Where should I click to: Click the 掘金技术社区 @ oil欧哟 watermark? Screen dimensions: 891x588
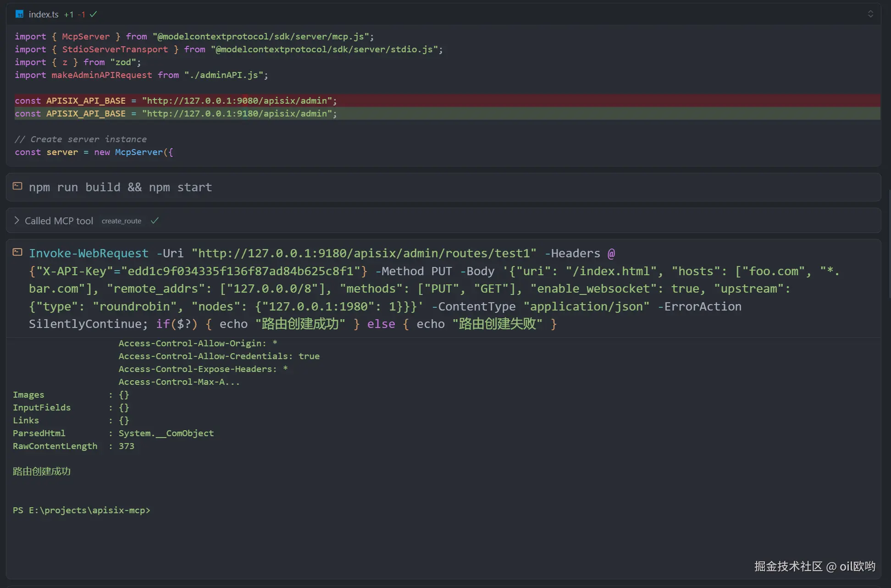[x=814, y=566]
